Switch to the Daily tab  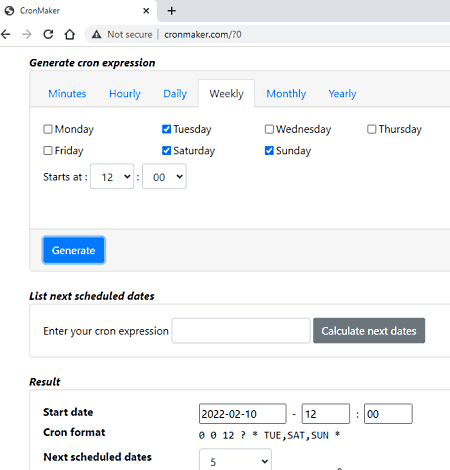tap(175, 94)
